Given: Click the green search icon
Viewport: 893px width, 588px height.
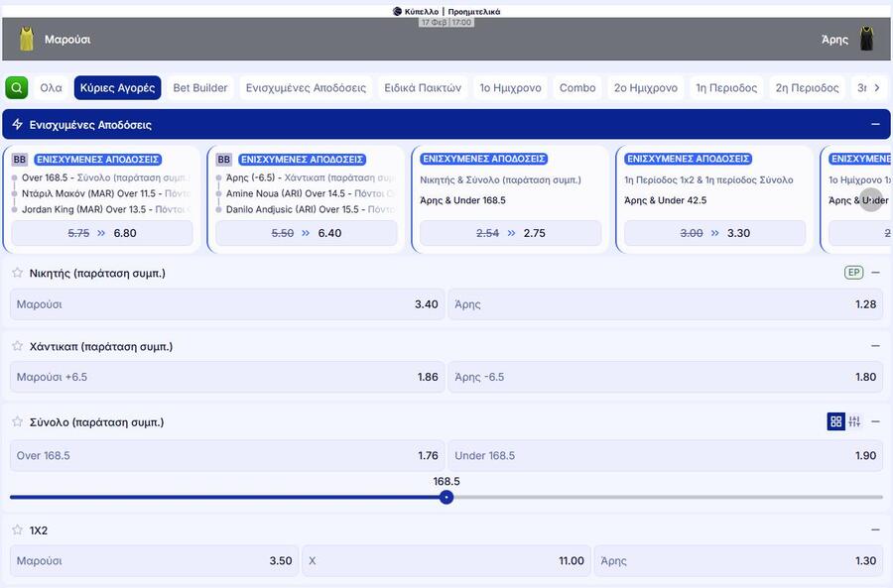Looking at the screenshot, I should click(17, 87).
